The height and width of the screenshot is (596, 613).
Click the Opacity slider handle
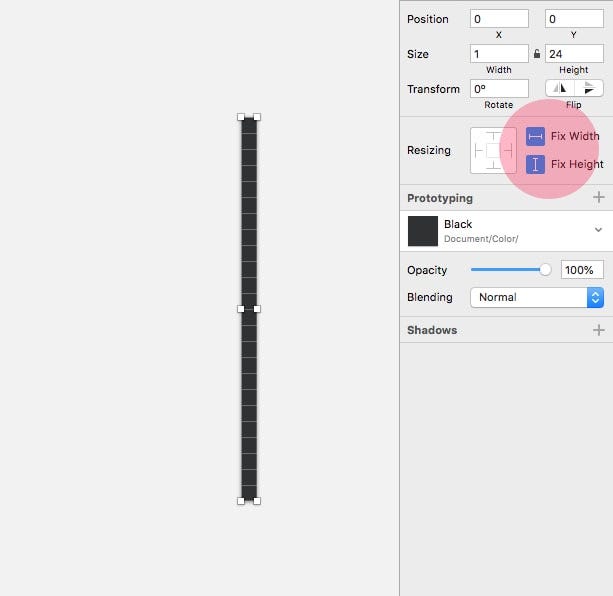545,270
